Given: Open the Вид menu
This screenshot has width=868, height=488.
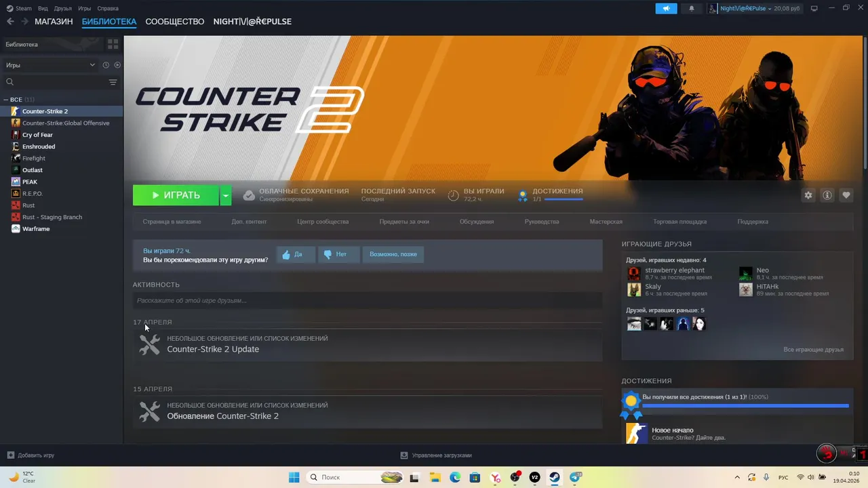Looking at the screenshot, I should pyautogui.click(x=43, y=8).
